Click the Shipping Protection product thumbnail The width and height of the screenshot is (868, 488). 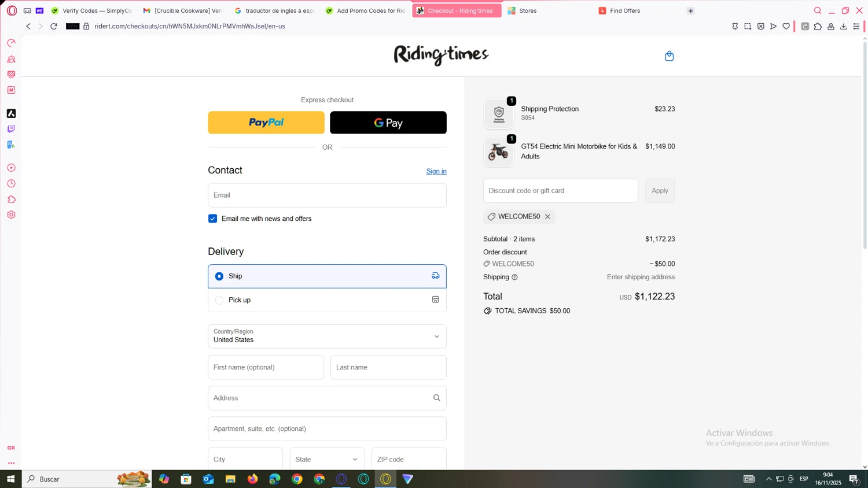pos(498,114)
